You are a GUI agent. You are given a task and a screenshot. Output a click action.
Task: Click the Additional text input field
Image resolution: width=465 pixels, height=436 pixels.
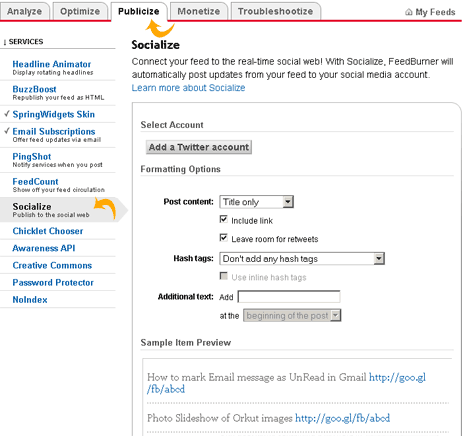289,296
